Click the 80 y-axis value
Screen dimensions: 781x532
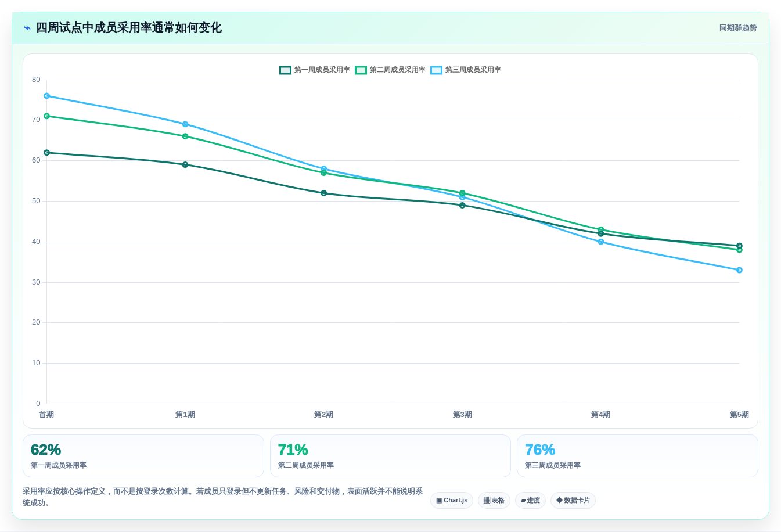click(x=37, y=80)
